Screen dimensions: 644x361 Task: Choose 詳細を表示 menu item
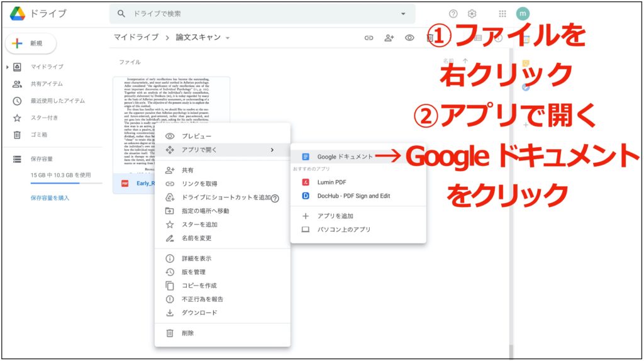pyautogui.click(x=222, y=258)
